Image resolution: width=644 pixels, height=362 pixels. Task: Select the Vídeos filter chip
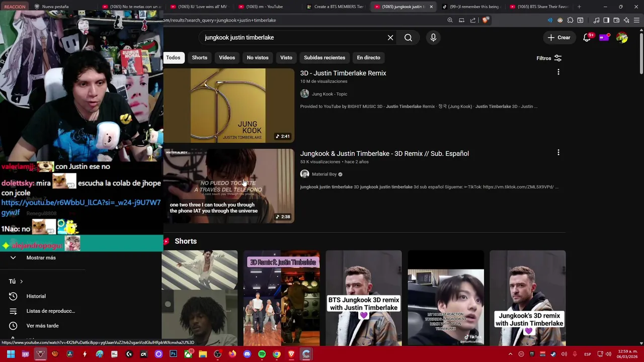pos(227,58)
